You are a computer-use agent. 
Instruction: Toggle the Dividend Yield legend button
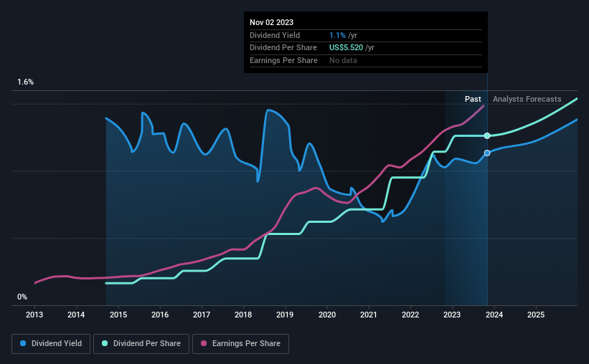(51, 344)
